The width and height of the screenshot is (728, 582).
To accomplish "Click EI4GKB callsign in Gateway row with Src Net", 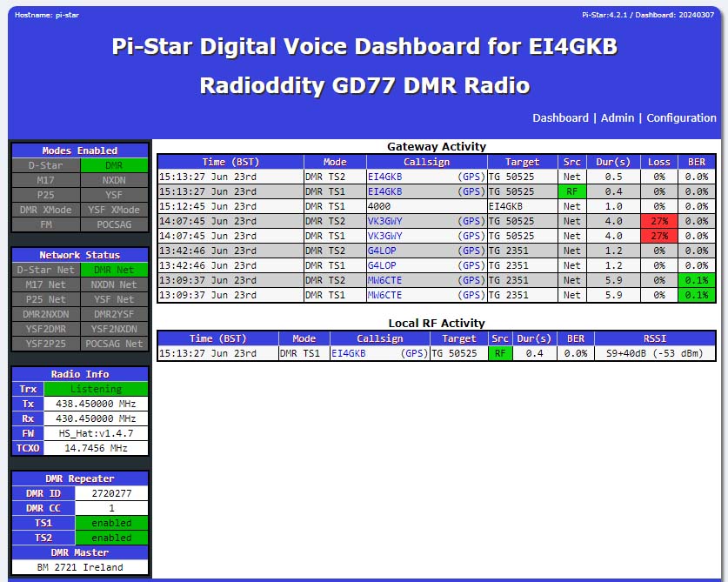I will pos(385,177).
